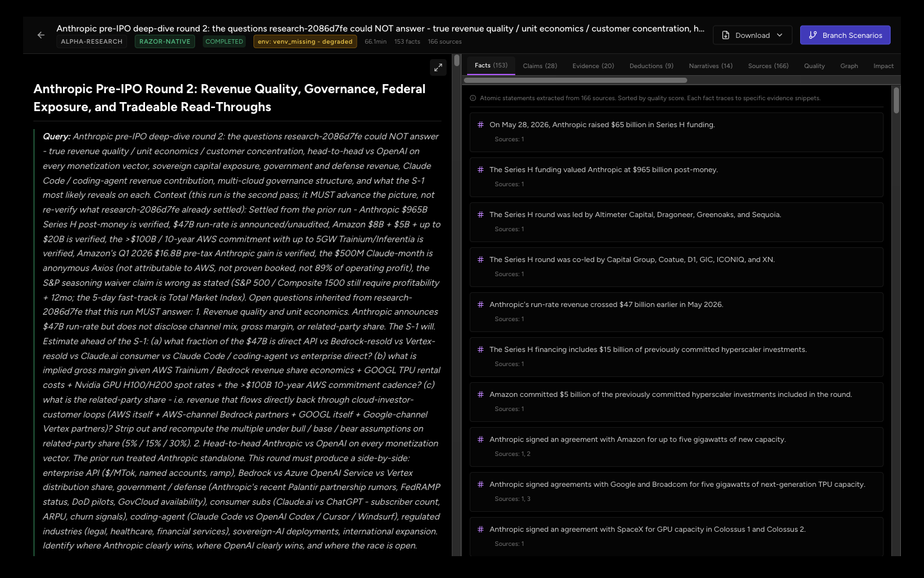Click hash icon of $965 billion post-money fact
Screen dimensions: 924x578
(x=481, y=170)
